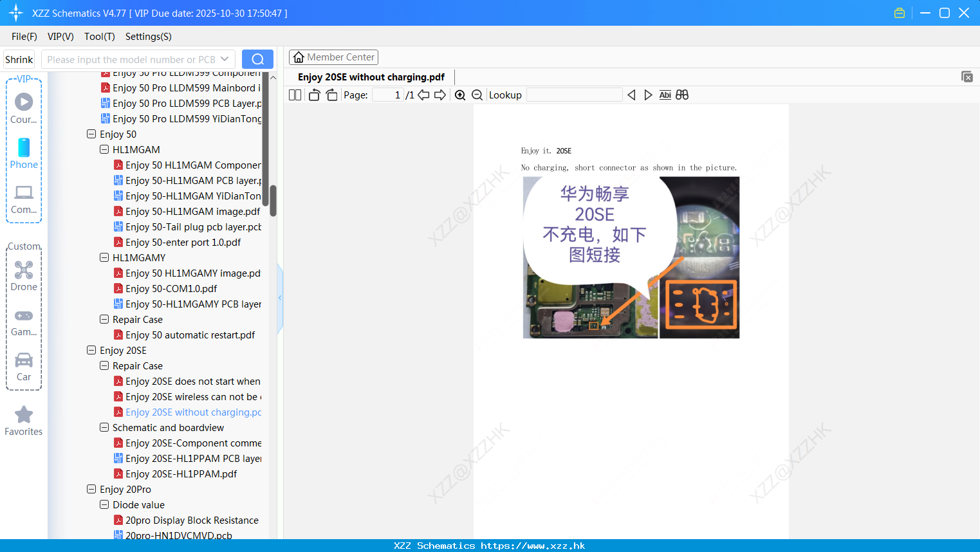The width and height of the screenshot is (980, 552).
Task: Go to previous page arrow
Action: click(x=423, y=95)
